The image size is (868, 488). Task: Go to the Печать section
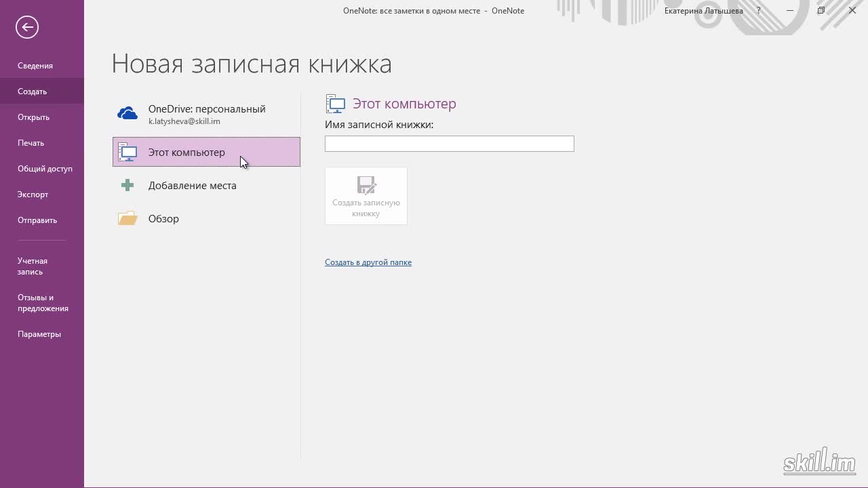pyautogui.click(x=42, y=143)
